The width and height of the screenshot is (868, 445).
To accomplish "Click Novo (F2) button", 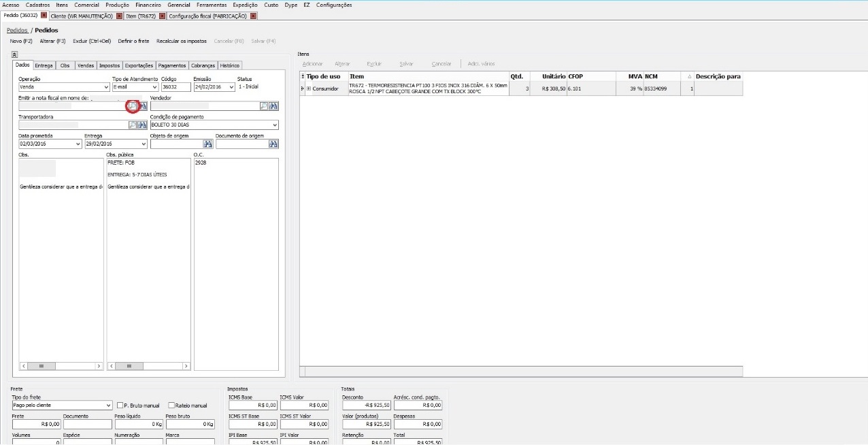I will click(x=21, y=41).
